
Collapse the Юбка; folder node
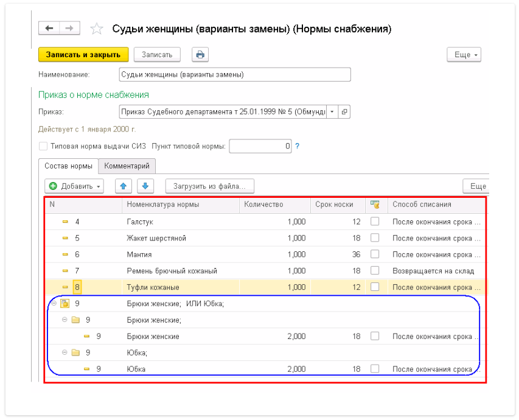click(x=65, y=352)
